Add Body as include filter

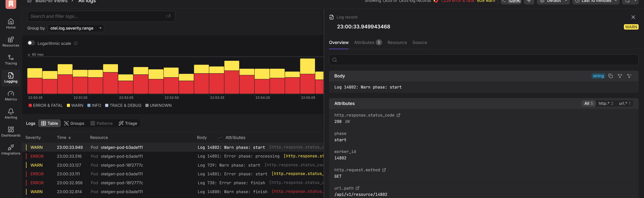tap(620, 76)
